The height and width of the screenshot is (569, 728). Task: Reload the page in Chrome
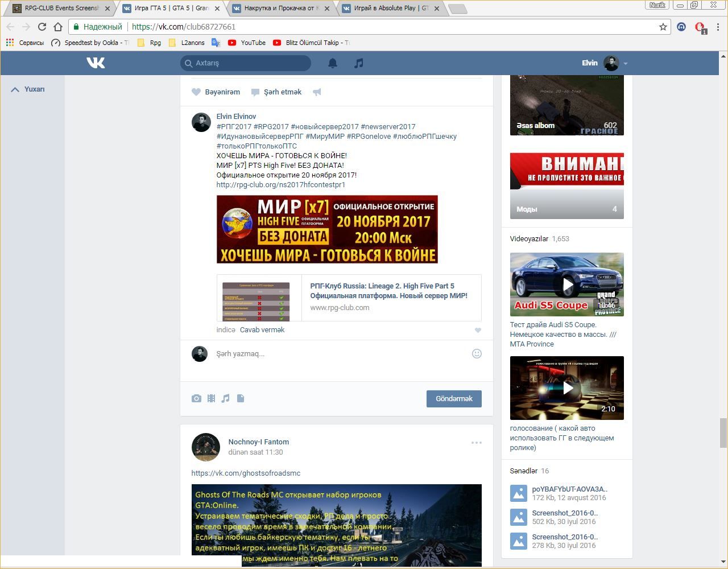(42, 27)
